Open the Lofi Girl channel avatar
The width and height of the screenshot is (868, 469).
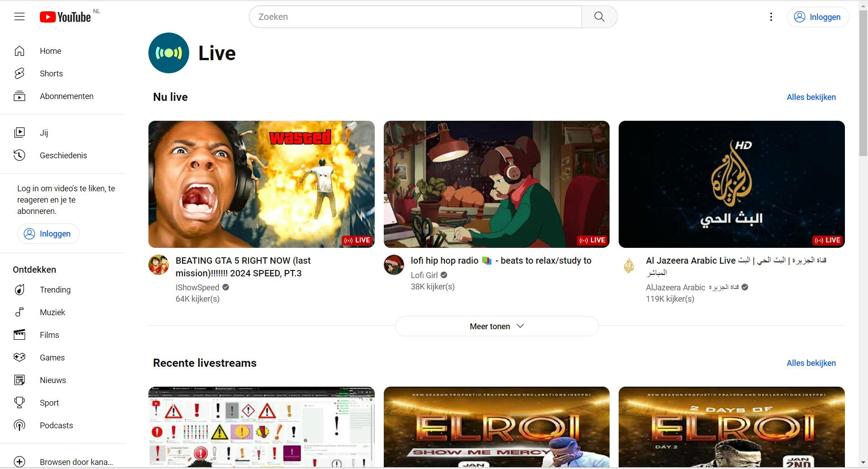(x=394, y=265)
